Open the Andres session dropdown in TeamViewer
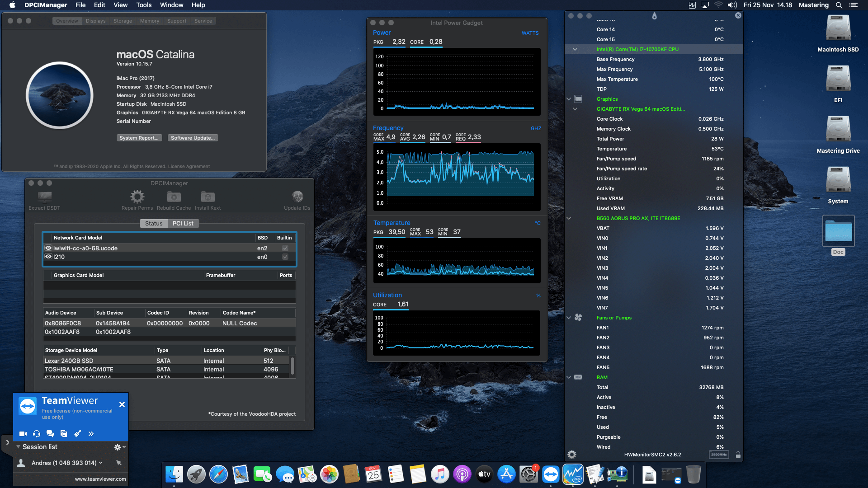The width and height of the screenshot is (868, 488). click(100, 463)
